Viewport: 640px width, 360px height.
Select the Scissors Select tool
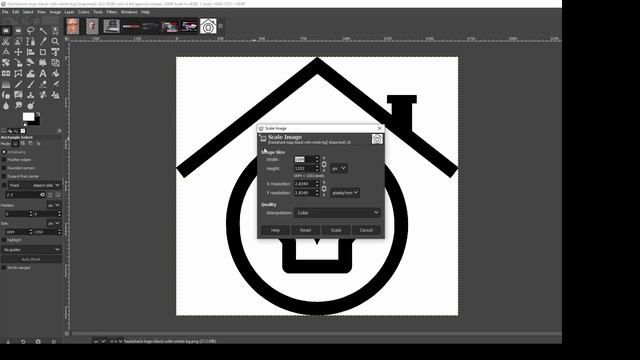tap(6, 42)
